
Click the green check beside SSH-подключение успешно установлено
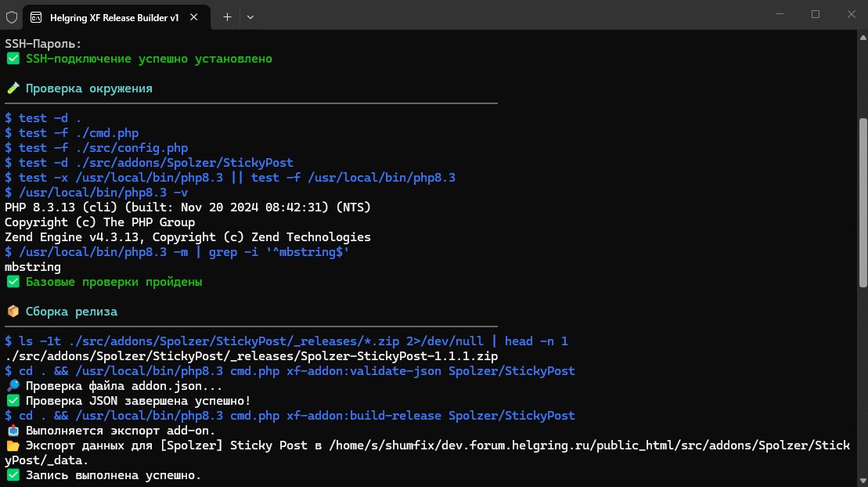tap(13, 59)
